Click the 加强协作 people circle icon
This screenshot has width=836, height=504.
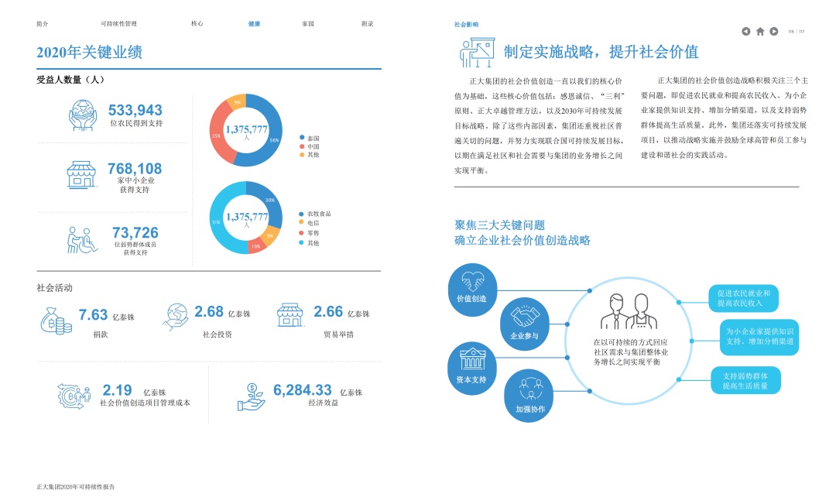pos(529,395)
